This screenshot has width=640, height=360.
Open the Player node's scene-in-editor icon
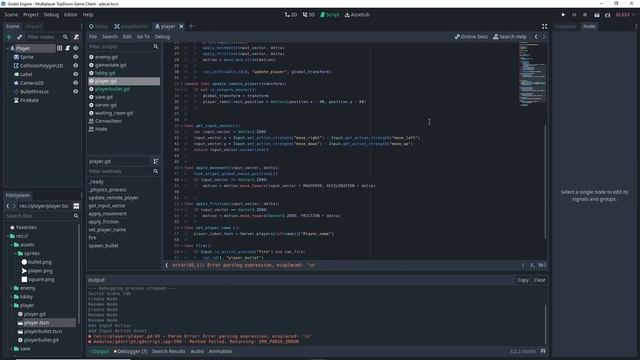coord(60,48)
